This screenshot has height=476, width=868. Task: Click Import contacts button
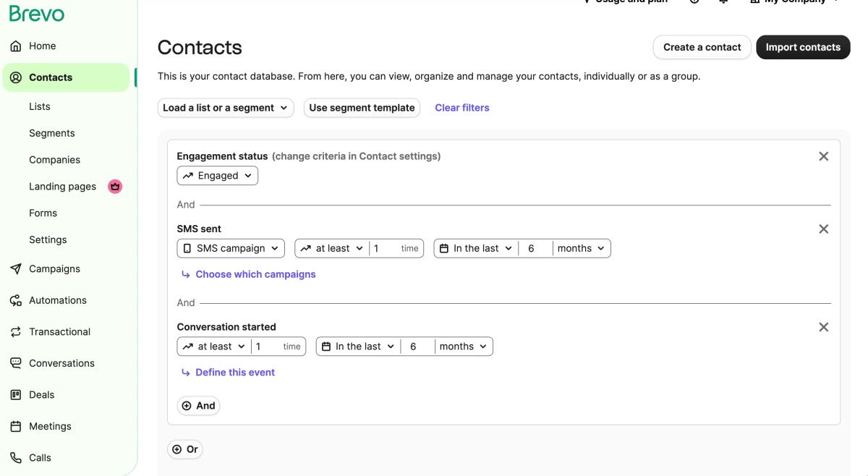coord(803,47)
